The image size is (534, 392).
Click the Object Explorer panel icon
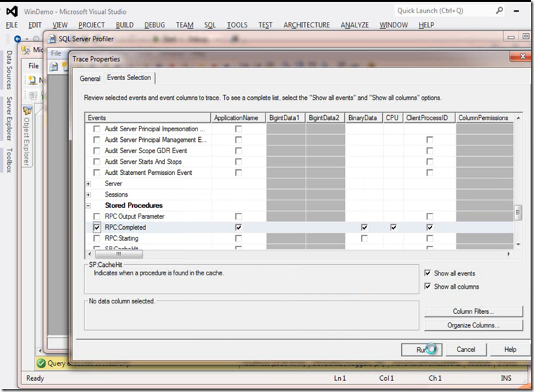click(27, 110)
